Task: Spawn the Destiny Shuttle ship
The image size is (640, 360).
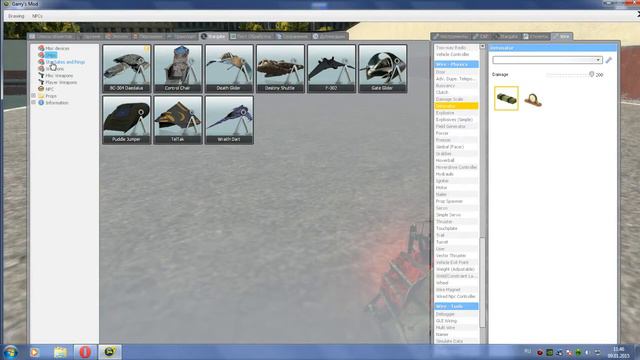Action: coord(280,69)
